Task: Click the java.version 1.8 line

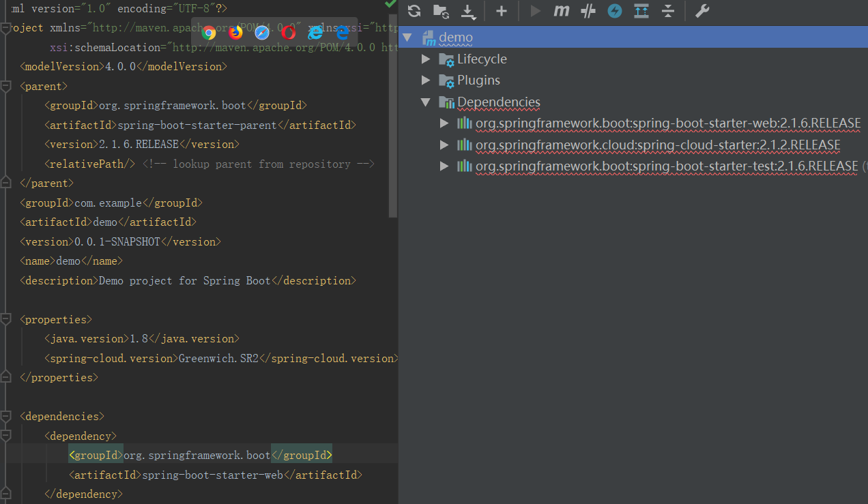Action: pyautogui.click(x=142, y=339)
